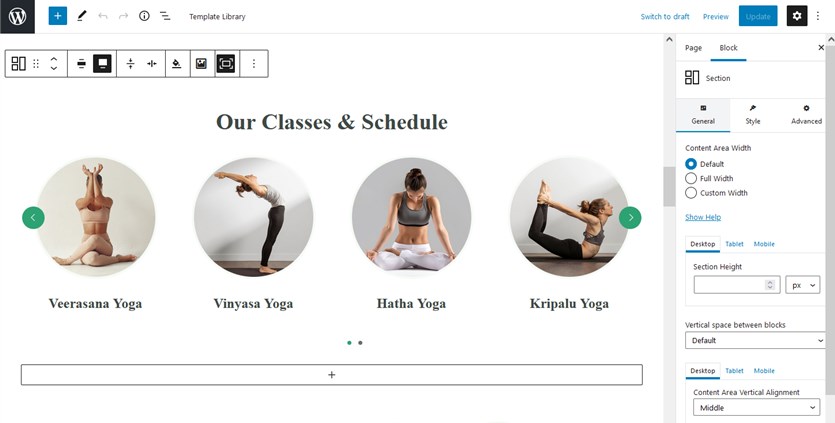This screenshot has height=423, width=835.
Task: Click the details info icon in top bar
Action: click(x=144, y=16)
